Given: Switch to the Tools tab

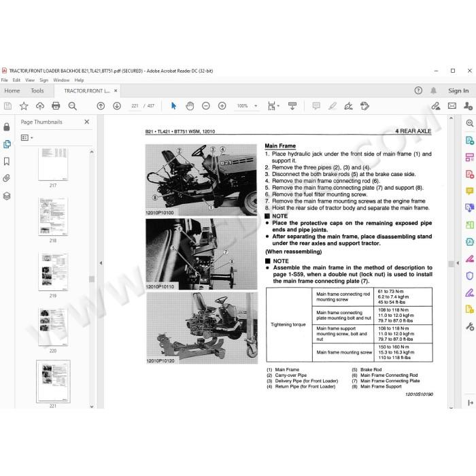Looking at the screenshot, I should click(37, 90).
